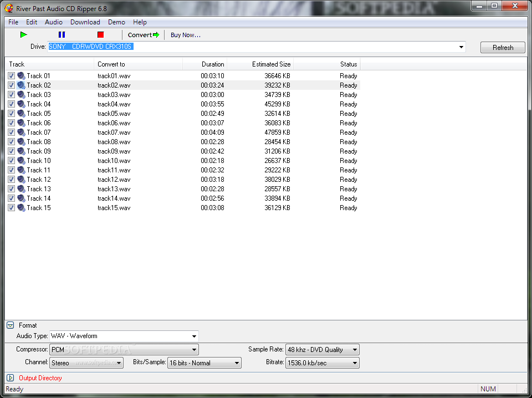Viewport: 532px width, 398px height.
Task: Open the Edit menu
Action: pos(32,22)
